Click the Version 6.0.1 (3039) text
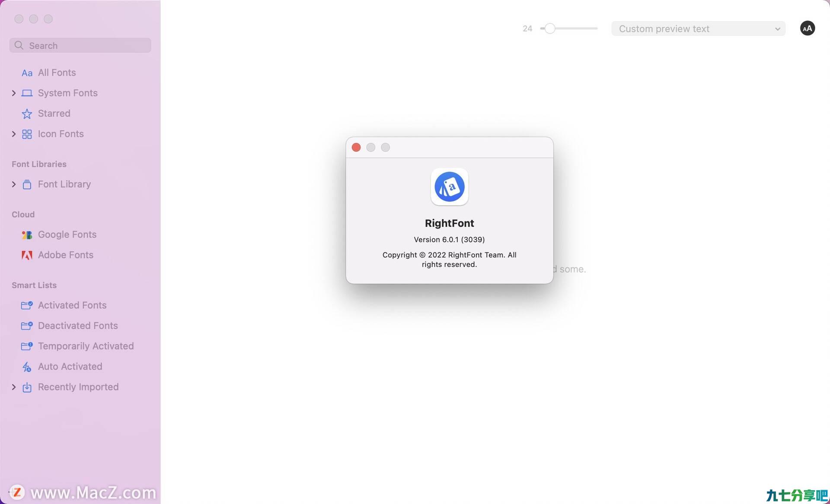830x504 pixels. (x=449, y=239)
